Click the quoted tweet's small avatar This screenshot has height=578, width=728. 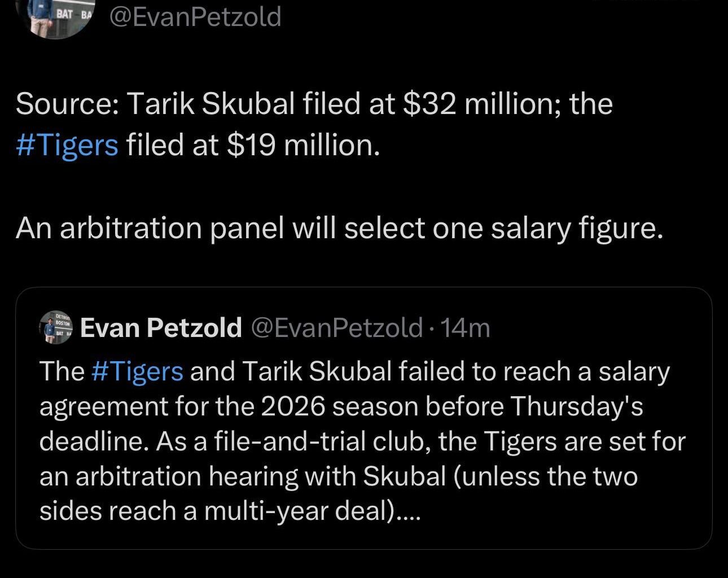(x=56, y=327)
